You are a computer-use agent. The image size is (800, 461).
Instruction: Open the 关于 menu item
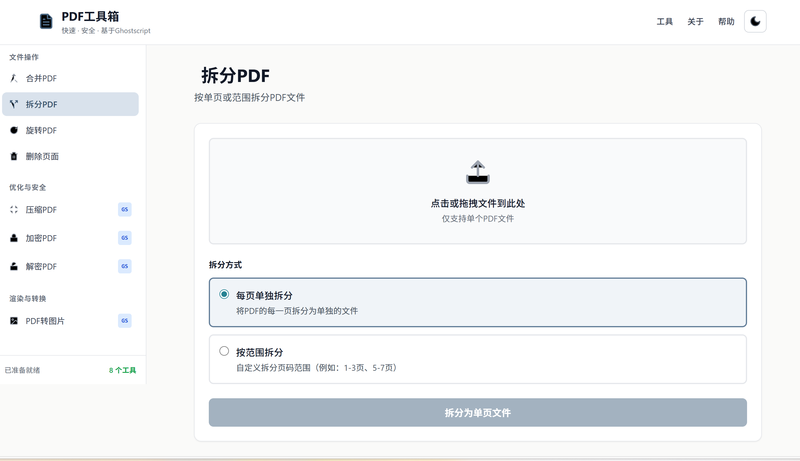click(x=696, y=21)
